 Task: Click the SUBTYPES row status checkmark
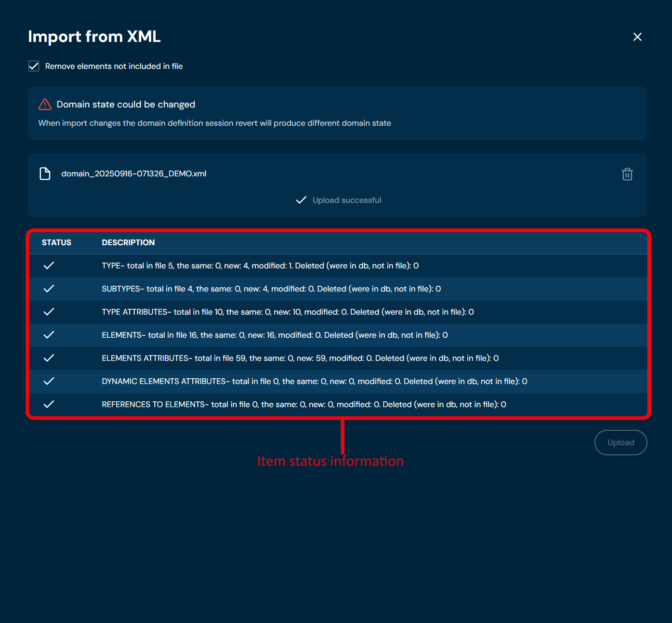click(49, 289)
